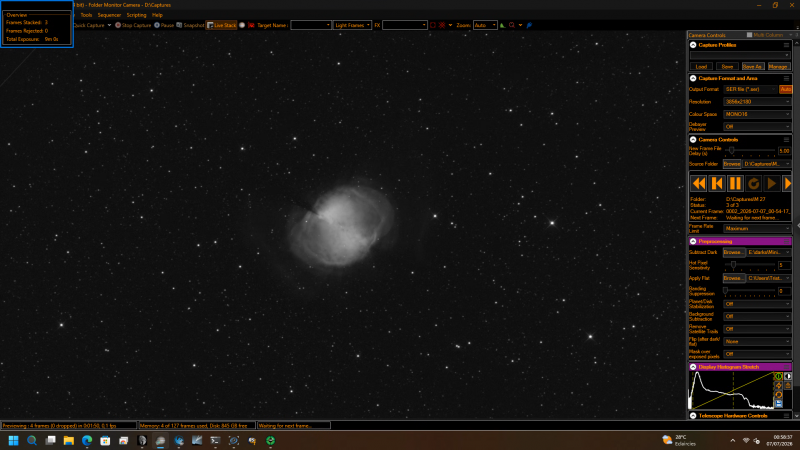Click the rewind double-arrow playback icon

698,183
